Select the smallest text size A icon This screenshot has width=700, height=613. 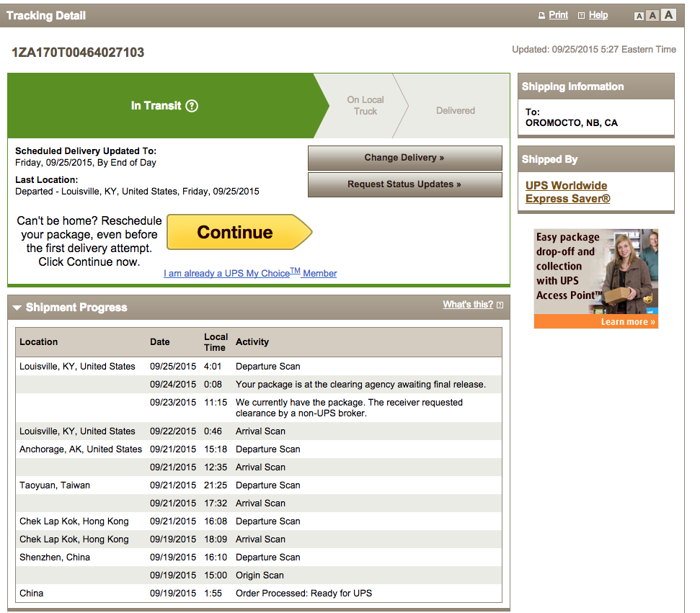[x=639, y=16]
